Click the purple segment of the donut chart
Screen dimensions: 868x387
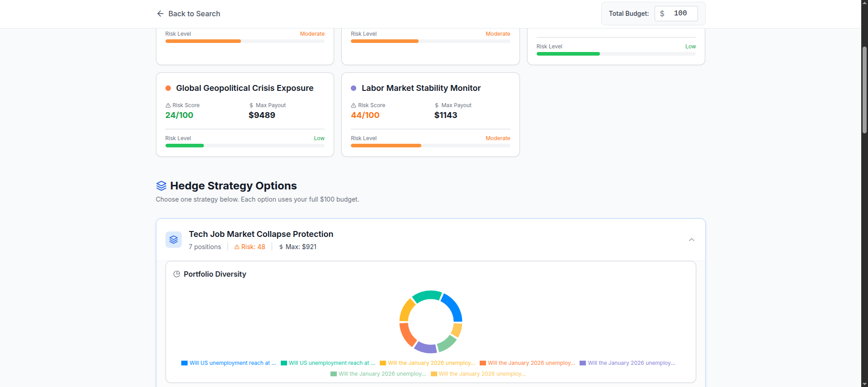425,348
